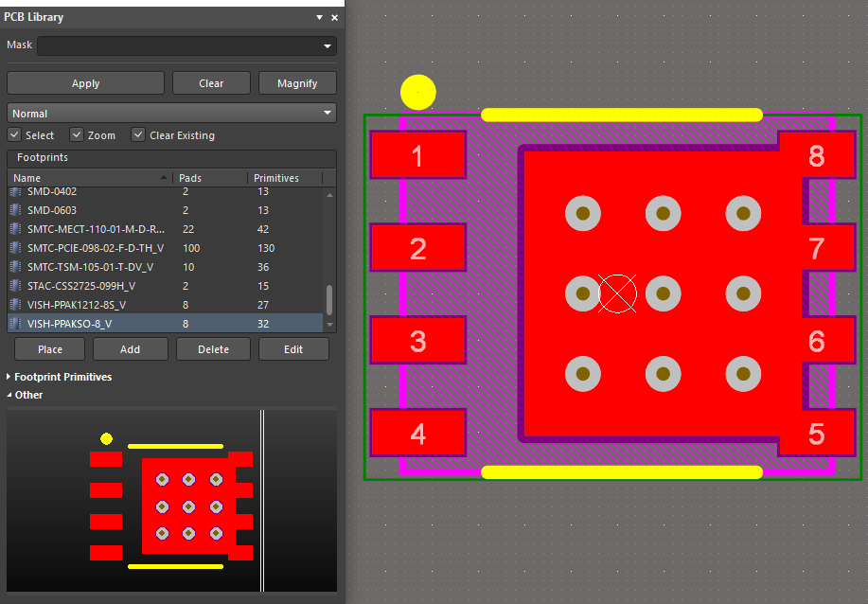Viewport: 868px width, 604px height.
Task: Click the footprint icon beside VISH-PPAK1212-8S_V
Action: click(x=15, y=305)
